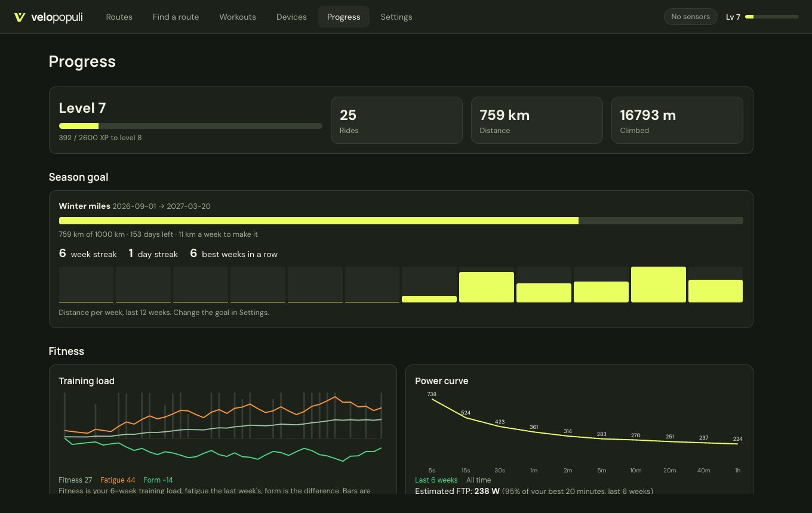The image size is (812, 513).
Task: Select the 16793 m Climbed card
Action: point(677,120)
